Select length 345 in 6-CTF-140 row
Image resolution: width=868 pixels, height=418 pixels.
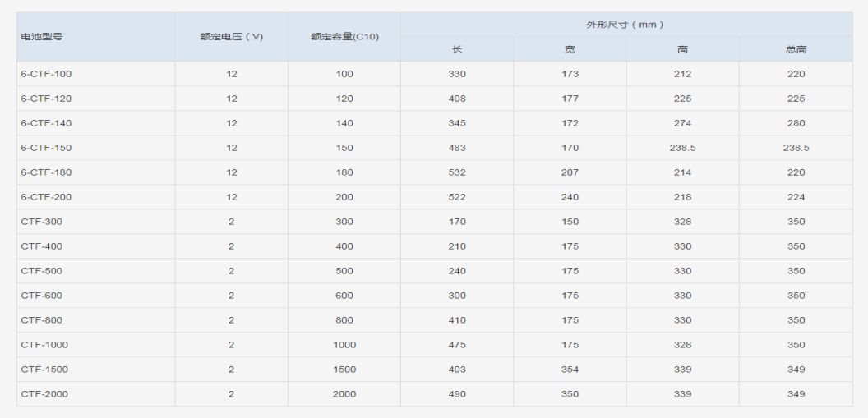pyautogui.click(x=457, y=123)
